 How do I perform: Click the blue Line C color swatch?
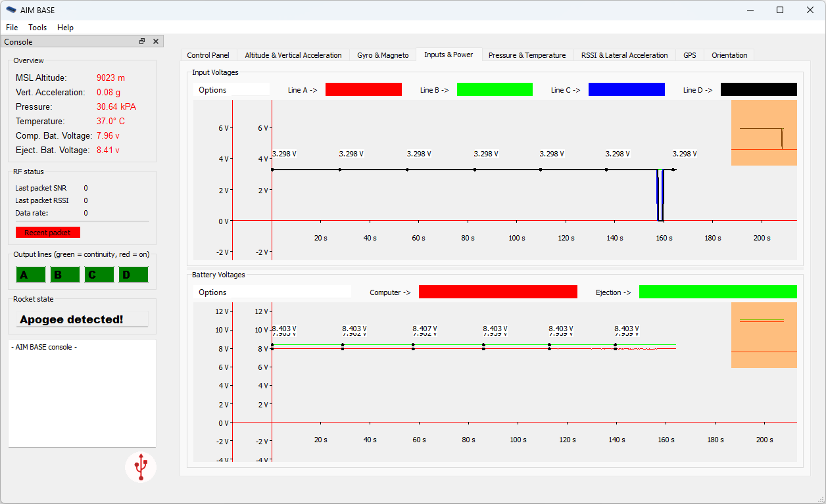coord(627,89)
